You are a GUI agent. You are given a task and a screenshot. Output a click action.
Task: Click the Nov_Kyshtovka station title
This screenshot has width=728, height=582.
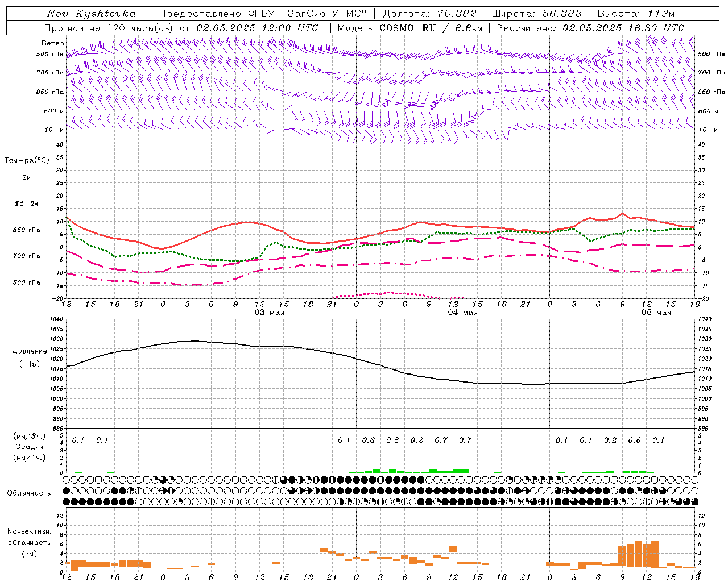tap(92, 14)
